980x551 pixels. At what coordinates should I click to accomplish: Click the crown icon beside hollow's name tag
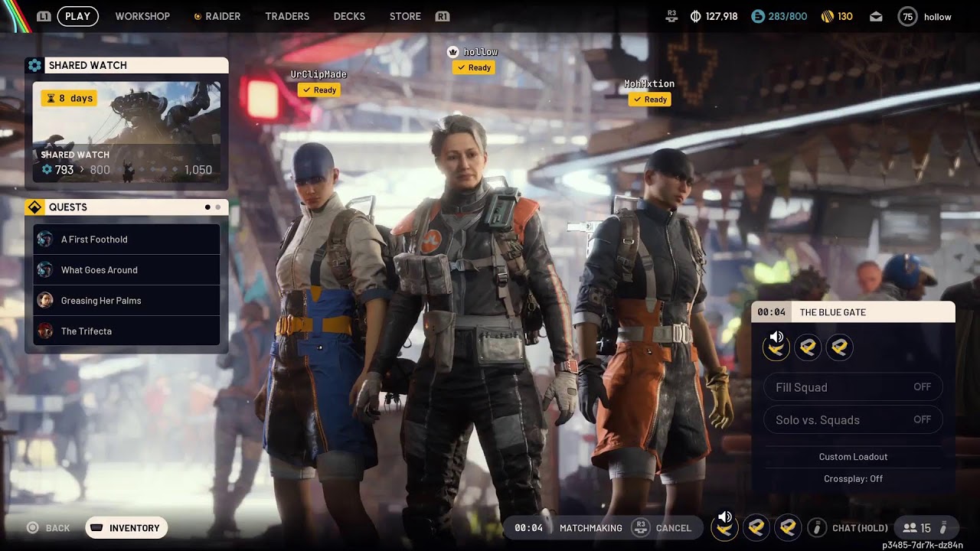point(453,52)
